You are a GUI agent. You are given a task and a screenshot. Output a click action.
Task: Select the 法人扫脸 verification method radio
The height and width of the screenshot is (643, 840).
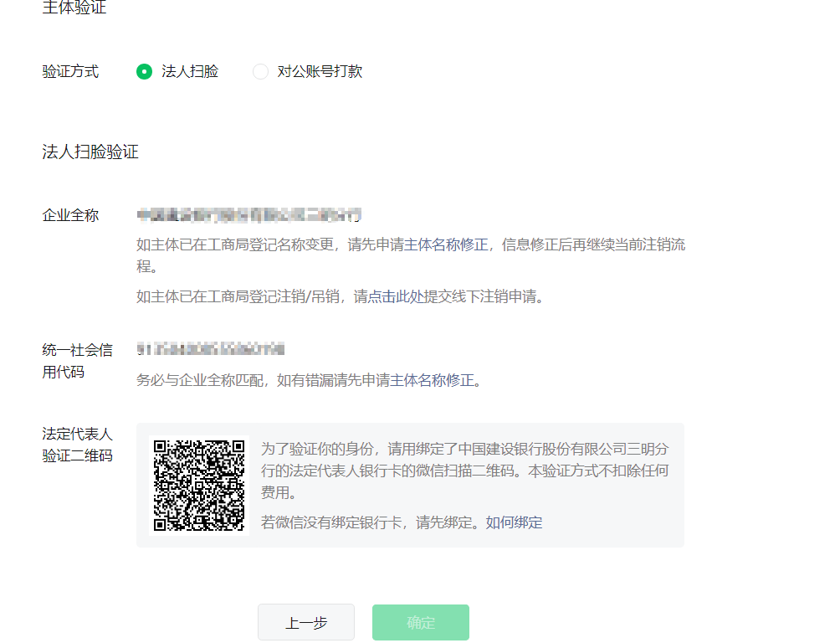point(144,71)
